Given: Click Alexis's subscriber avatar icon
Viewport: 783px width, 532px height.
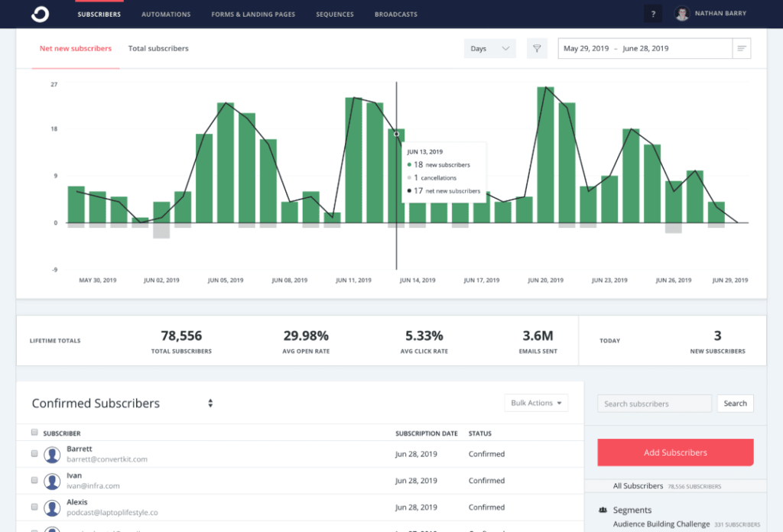Looking at the screenshot, I should [52, 508].
